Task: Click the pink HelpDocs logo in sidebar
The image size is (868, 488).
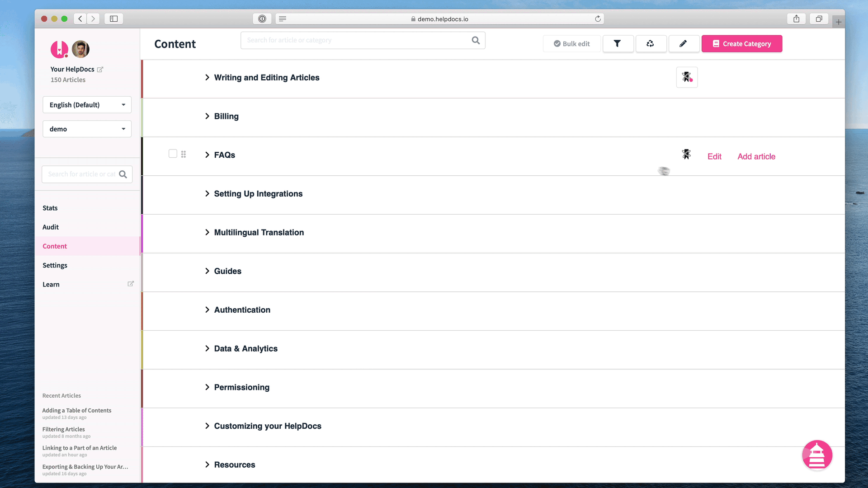Action: pyautogui.click(x=59, y=49)
